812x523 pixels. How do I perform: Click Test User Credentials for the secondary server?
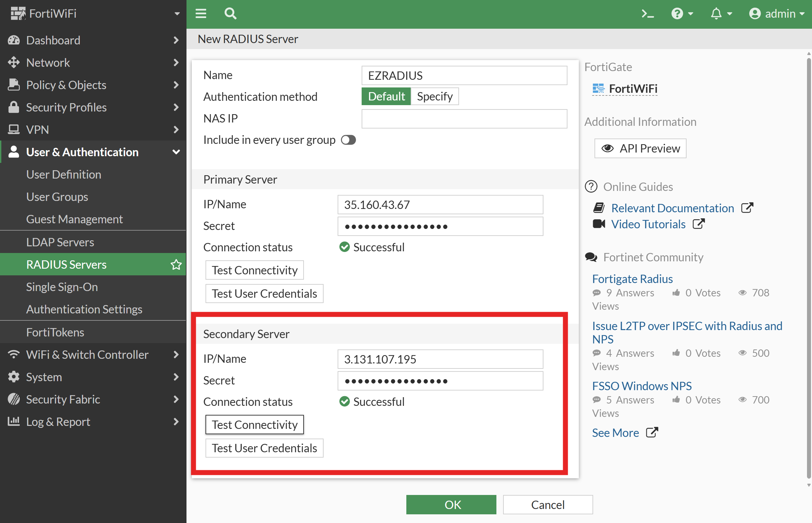tap(264, 448)
